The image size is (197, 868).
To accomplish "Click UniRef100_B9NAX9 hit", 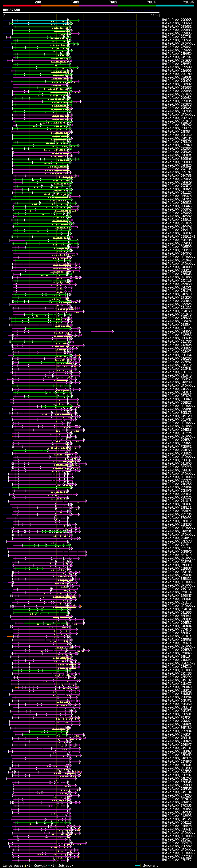I will [x=177, y=182].
